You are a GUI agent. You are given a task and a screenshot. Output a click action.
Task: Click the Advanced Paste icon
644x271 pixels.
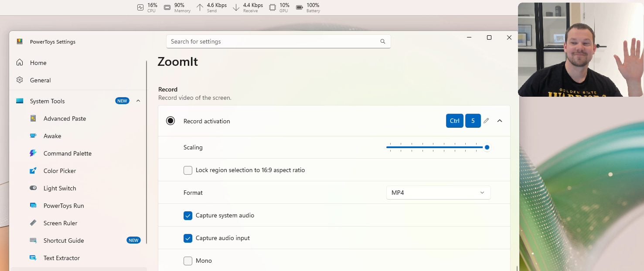click(33, 118)
